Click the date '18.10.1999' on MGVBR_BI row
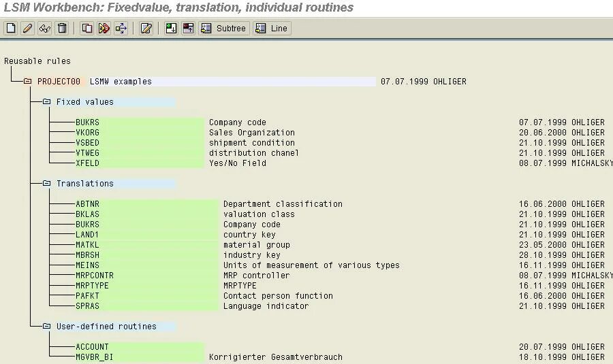 click(x=543, y=357)
